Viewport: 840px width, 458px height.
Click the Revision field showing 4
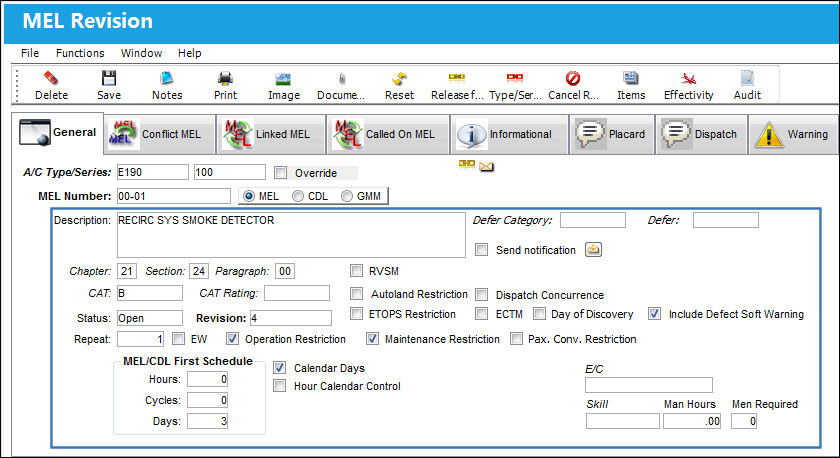click(290, 318)
